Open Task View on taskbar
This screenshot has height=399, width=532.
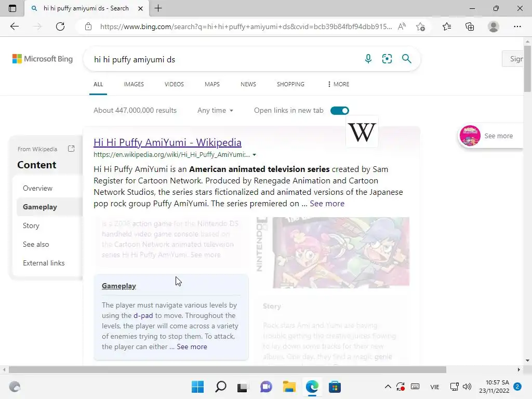pyautogui.click(x=242, y=387)
